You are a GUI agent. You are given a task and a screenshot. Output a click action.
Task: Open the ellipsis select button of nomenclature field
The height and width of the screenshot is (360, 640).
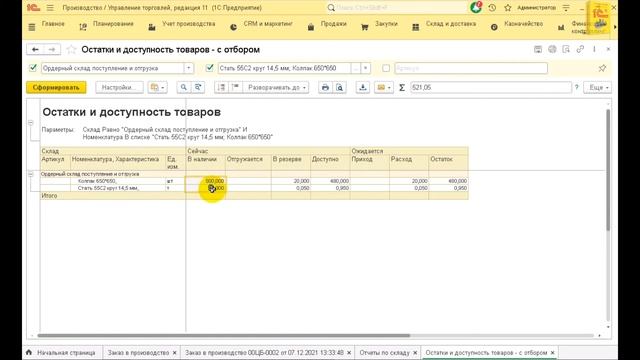[x=356, y=68]
